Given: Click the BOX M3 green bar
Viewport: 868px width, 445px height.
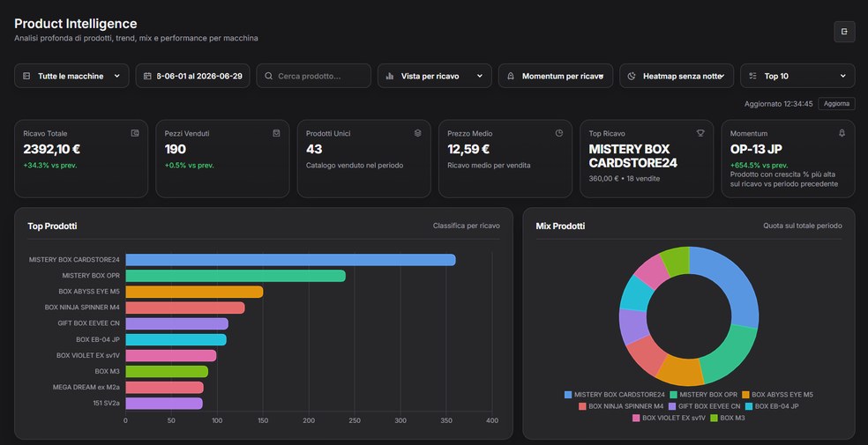Looking at the screenshot, I should pos(167,372).
